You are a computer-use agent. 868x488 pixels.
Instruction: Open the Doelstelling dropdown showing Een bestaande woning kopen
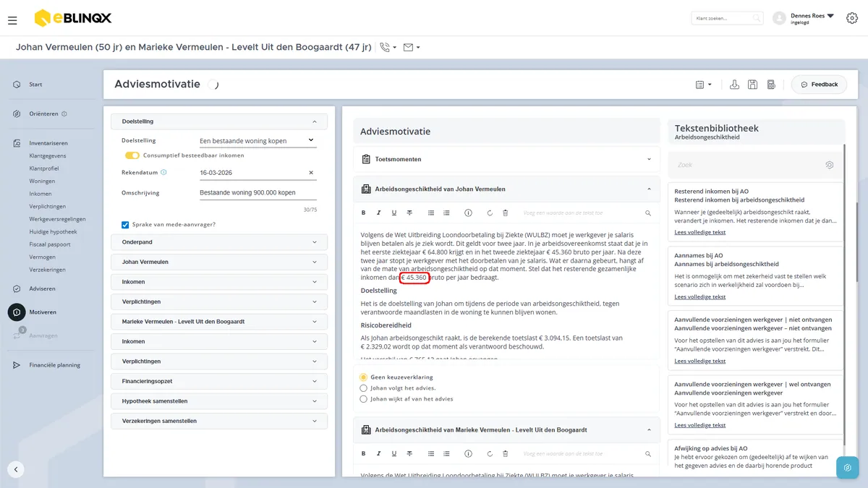click(258, 141)
